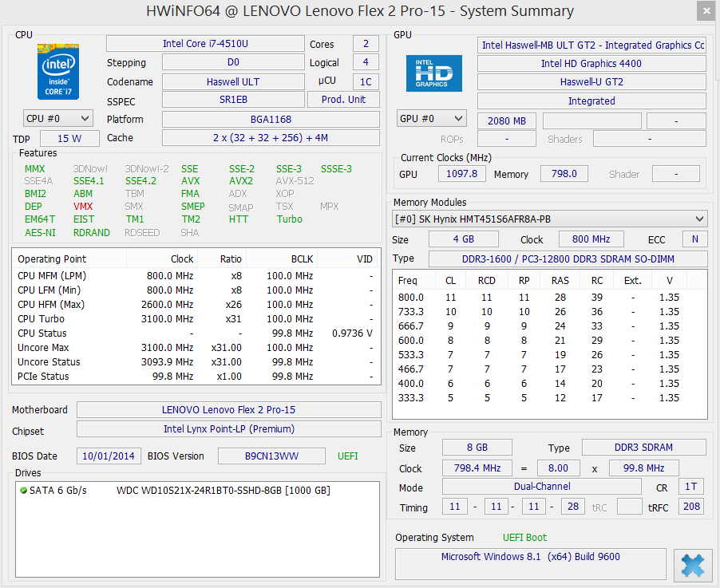Click the Intel HD Graphics logo
The image size is (720, 588).
pos(433,73)
